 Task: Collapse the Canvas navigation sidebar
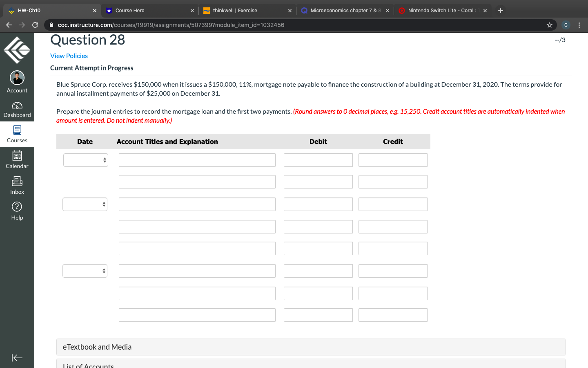17,357
